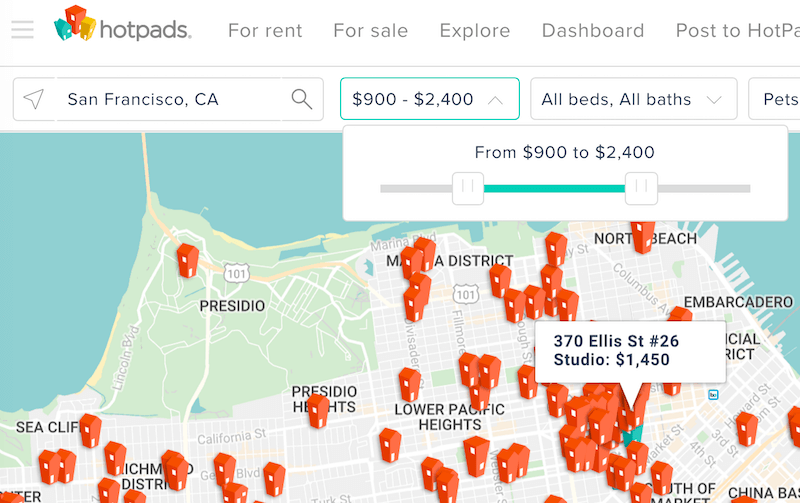
Task: Select the marker on North Beach label
Action: pyautogui.click(x=643, y=236)
